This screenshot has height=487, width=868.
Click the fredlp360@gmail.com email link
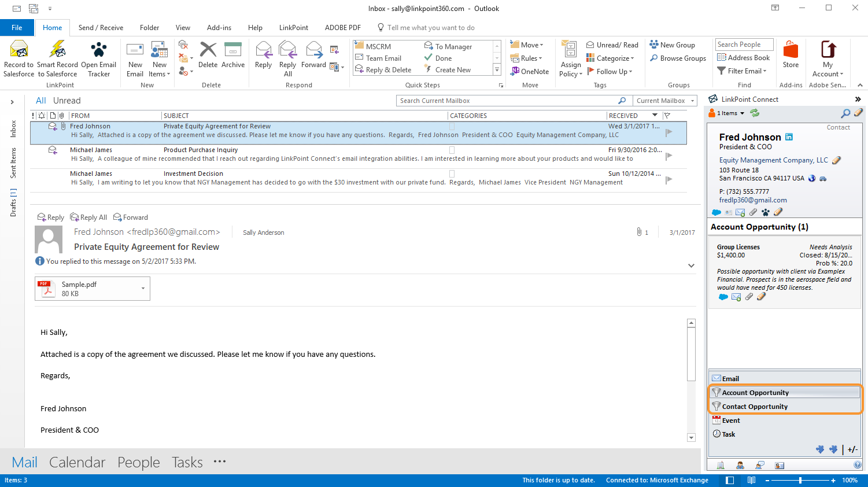point(752,200)
